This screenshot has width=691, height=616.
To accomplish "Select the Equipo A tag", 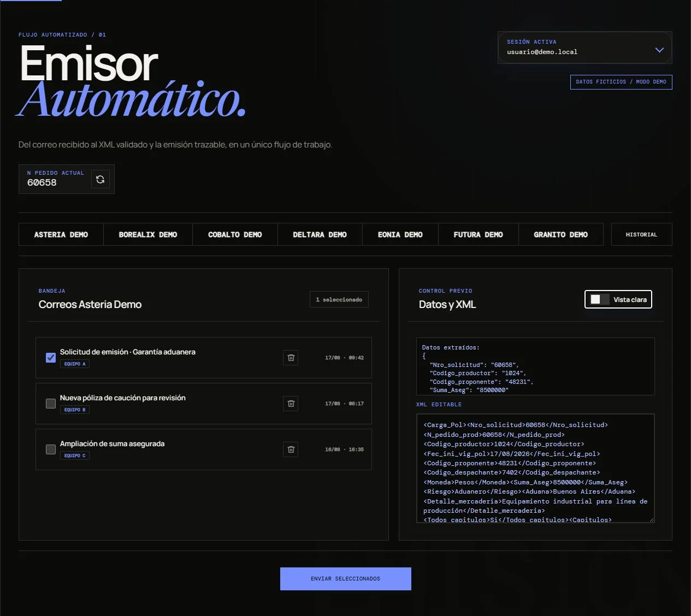I will (x=75, y=364).
